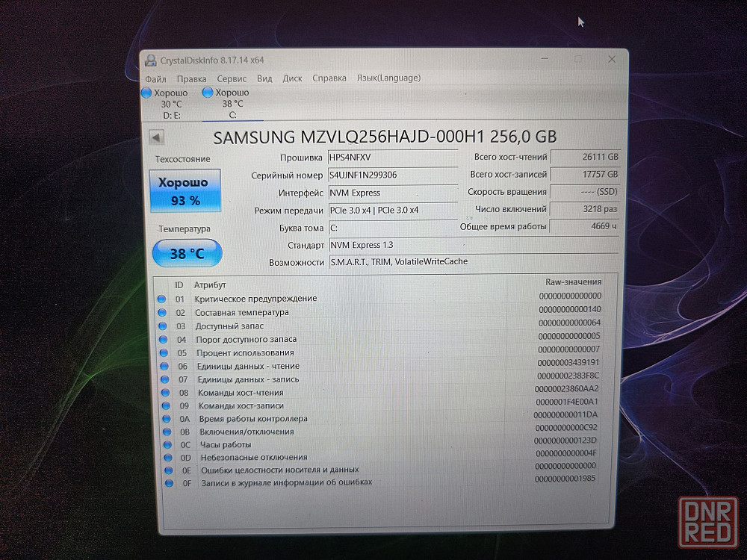Click the ID column header

[x=179, y=285]
